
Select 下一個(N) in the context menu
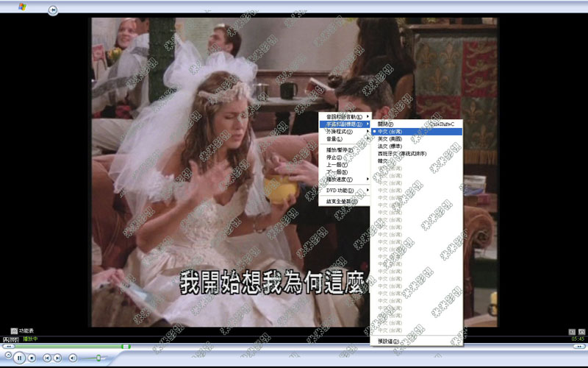point(344,172)
